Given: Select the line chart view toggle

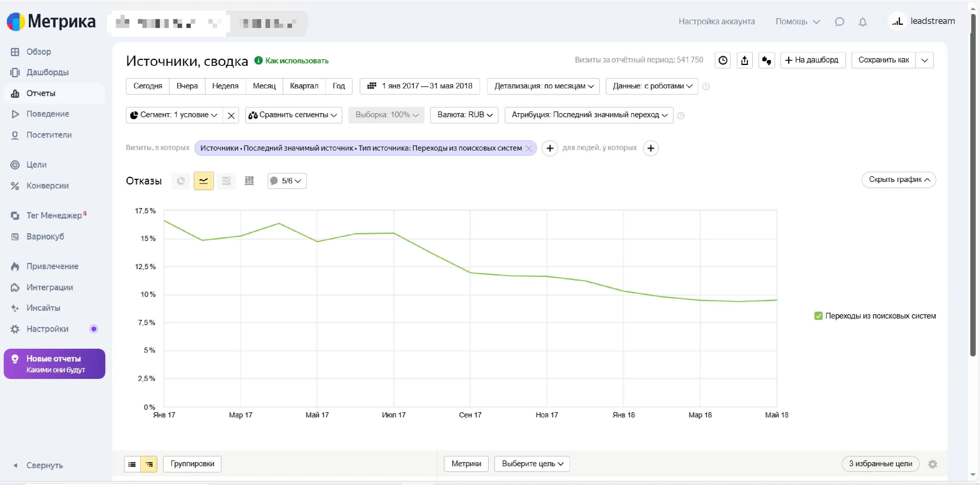Looking at the screenshot, I should (204, 180).
